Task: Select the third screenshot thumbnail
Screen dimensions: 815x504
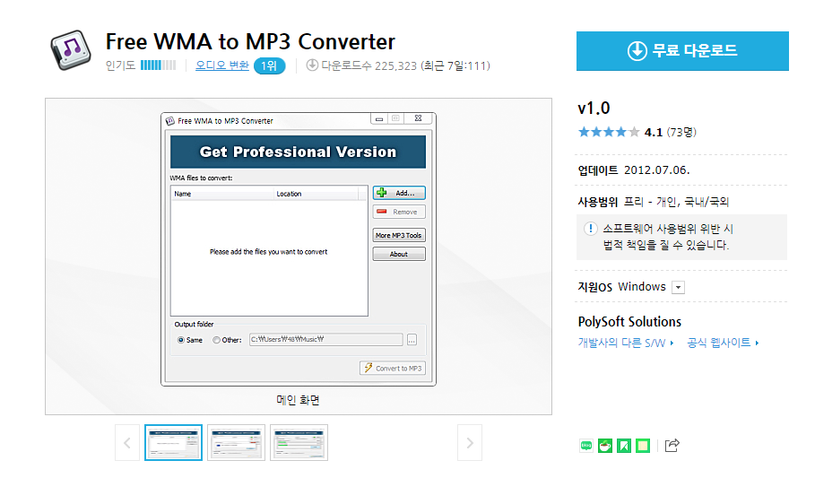Action: pyautogui.click(x=299, y=443)
